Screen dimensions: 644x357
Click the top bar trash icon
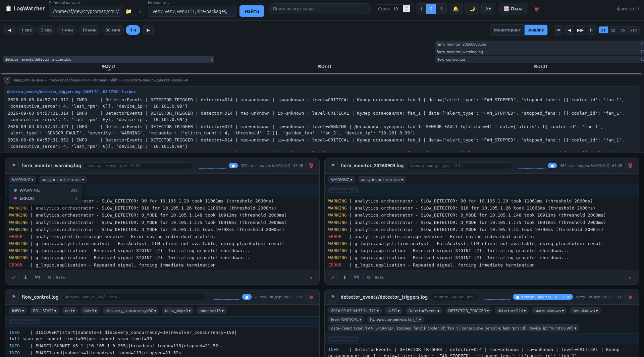click(x=537, y=9)
